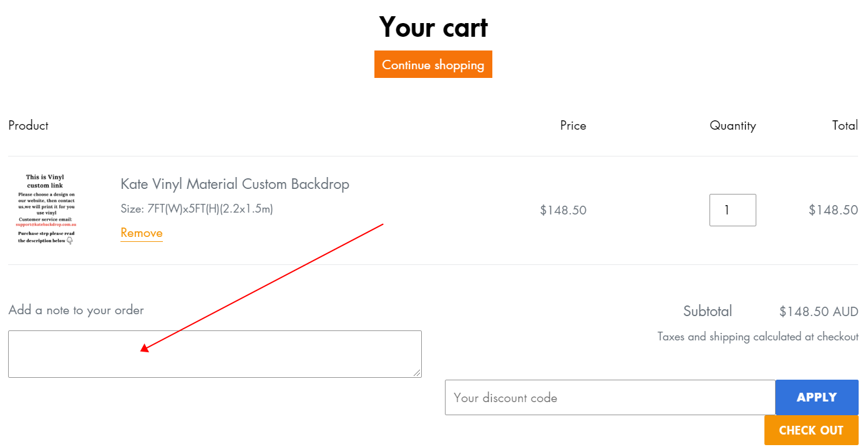Click the Continue shopping button
Screen dimensions: 868x447
(433, 64)
